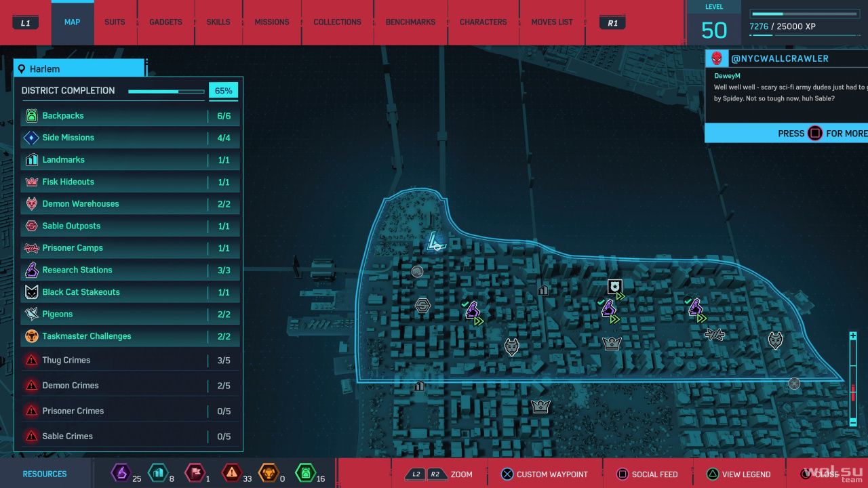Open the Benchmarks tab

[410, 22]
